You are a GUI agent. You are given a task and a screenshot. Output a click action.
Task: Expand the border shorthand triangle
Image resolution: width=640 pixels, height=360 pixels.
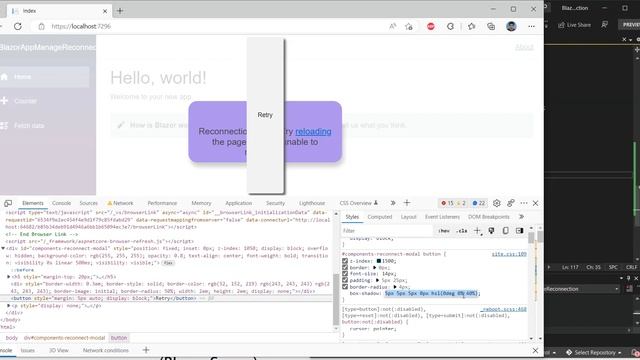(375, 267)
